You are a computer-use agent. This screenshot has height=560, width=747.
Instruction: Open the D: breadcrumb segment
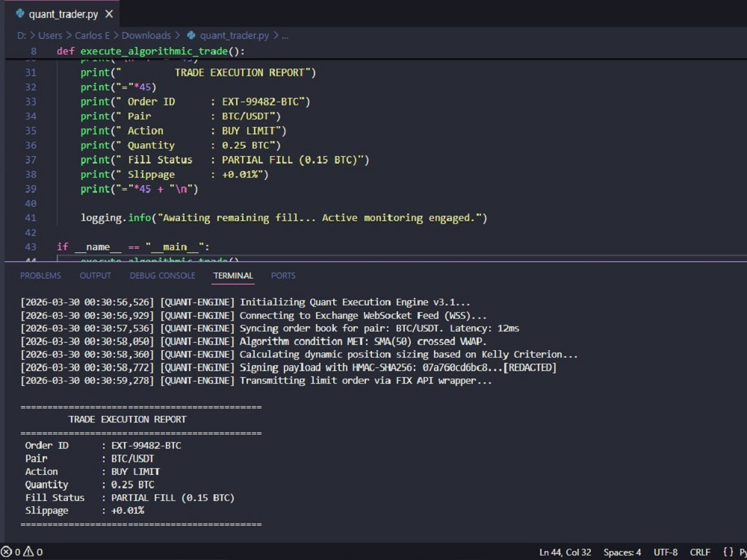[22, 36]
